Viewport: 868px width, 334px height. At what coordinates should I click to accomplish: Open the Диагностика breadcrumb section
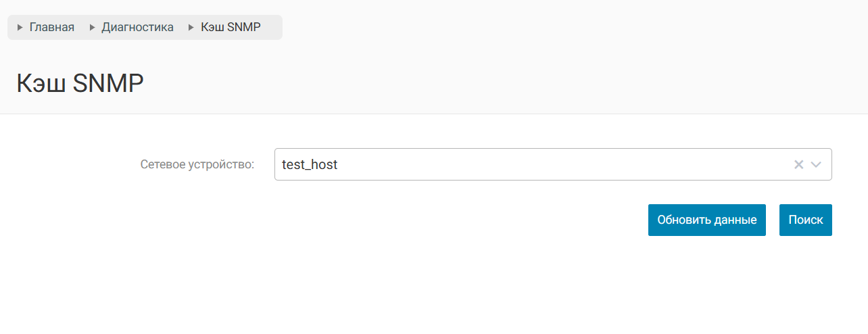point(137,28)
